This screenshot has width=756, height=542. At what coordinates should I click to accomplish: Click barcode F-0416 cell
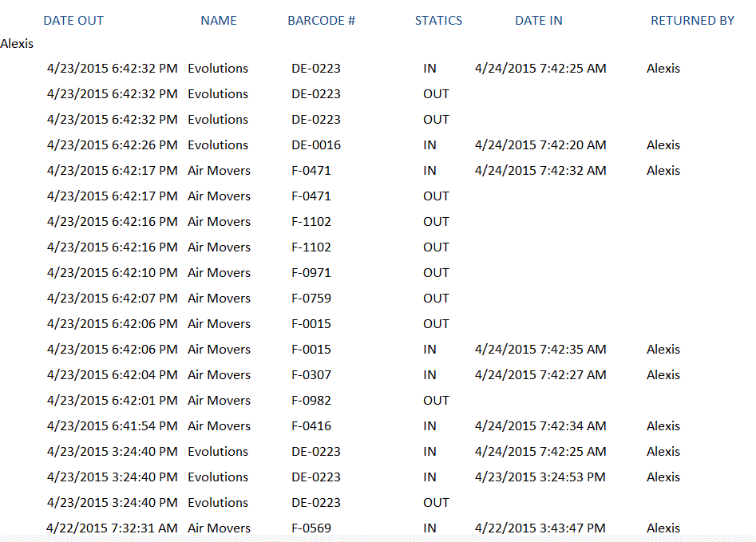311,426
